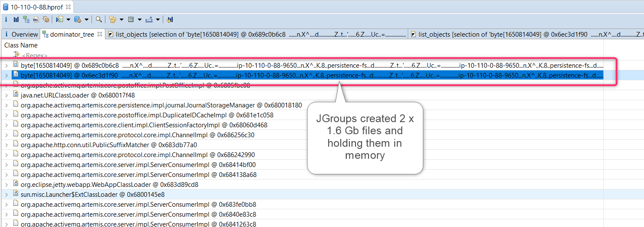Screen dimensions: 644x227
Task: Open Calculate Retained Size dropdown arrow
Action: (140, 20)
